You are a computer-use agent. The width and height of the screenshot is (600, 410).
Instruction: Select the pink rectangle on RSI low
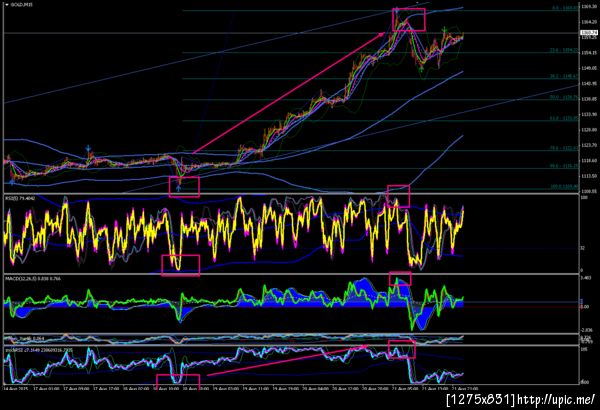point(181,265)
